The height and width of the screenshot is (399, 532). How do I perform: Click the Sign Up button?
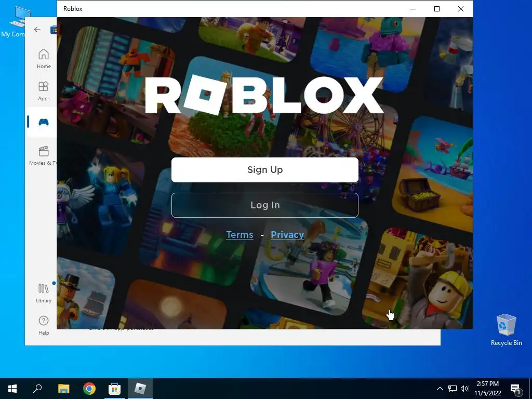coord(264,170)
